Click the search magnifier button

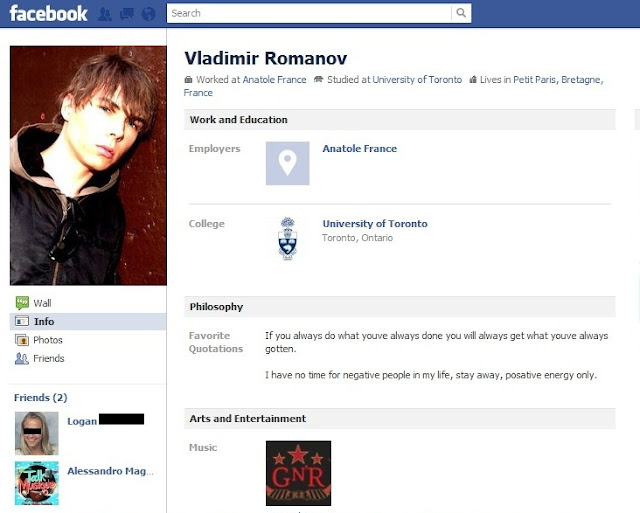461,13
